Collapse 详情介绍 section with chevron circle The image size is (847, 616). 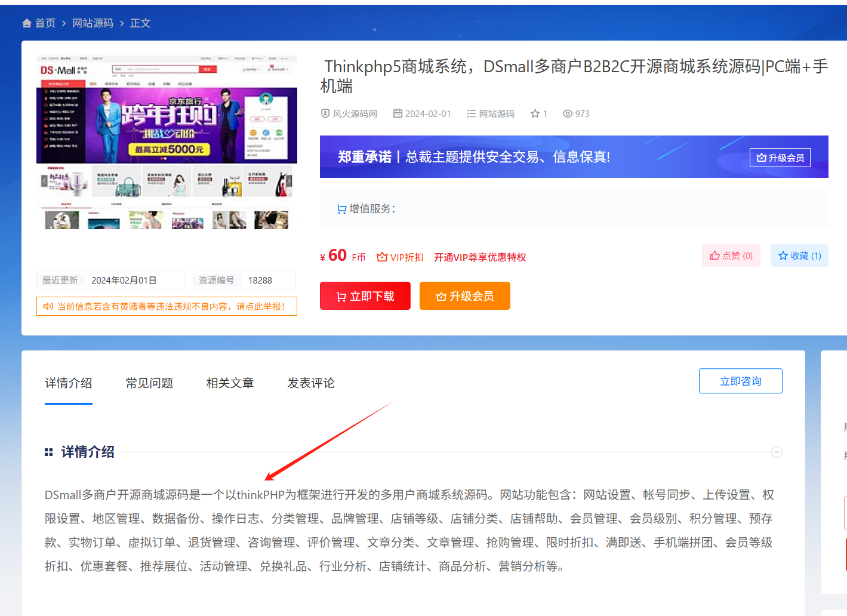(777, 452)
